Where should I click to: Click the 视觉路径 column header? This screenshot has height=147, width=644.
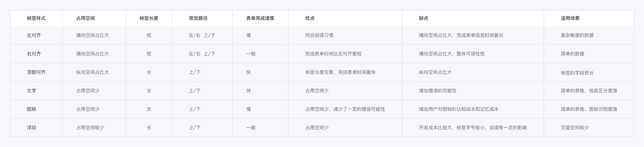tap(198, 18)
